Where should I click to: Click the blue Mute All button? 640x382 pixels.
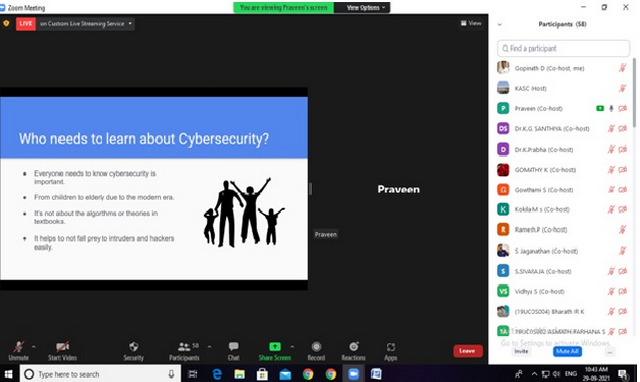click(567, 351)
